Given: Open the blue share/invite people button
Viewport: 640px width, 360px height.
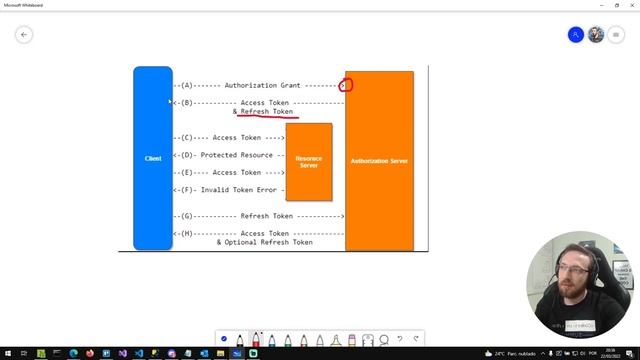Looking at the screenshot, I should click(576, 35).
